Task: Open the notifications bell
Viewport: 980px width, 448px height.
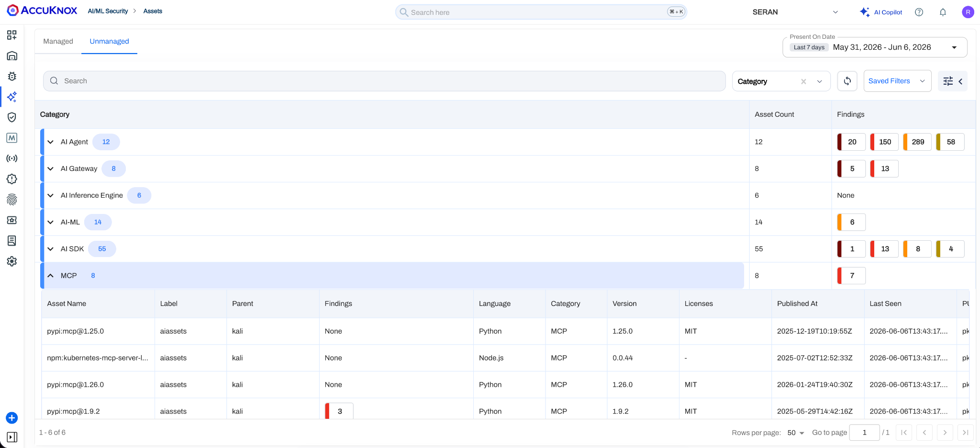Action: click(943, 12)
